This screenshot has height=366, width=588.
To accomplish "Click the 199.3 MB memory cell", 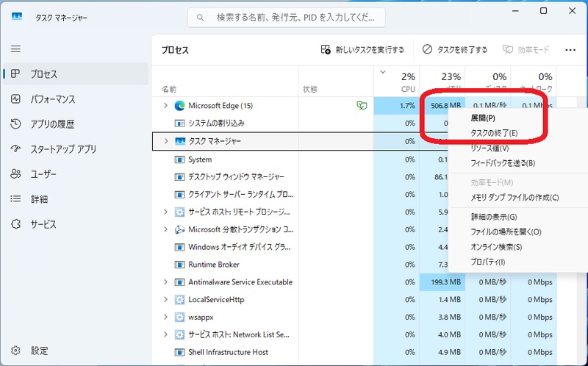I will click(442, 282).
